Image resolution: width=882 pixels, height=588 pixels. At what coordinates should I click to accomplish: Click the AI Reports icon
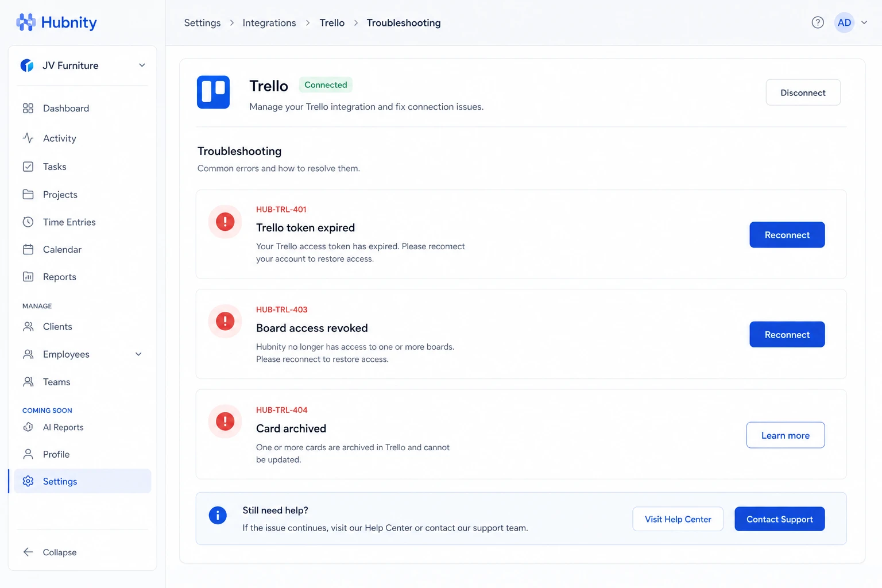[28, 427]
